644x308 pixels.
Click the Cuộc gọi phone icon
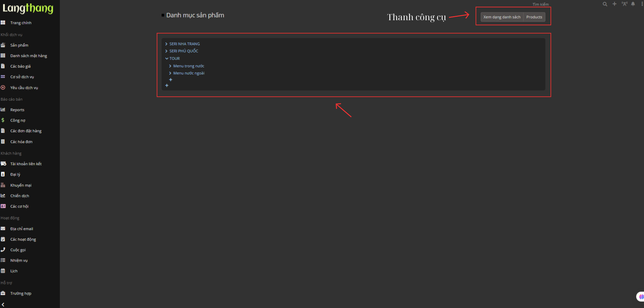point(3,250)
